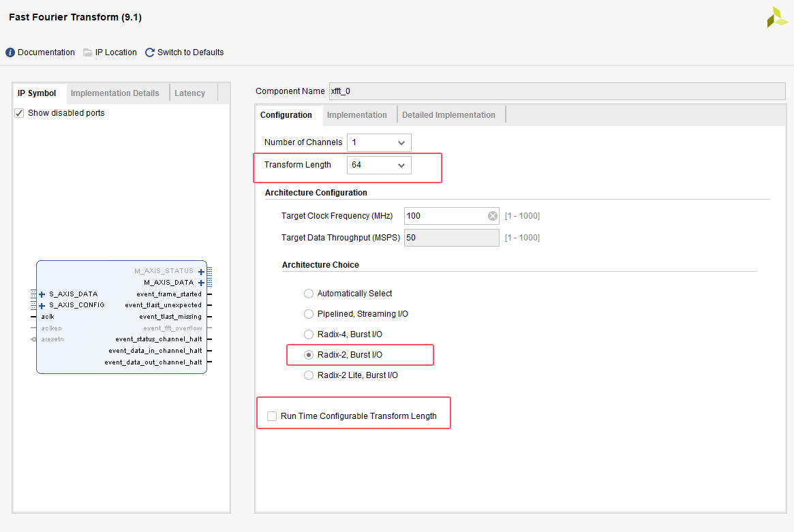
Task: Expand the M_AXIS_STATUS port plus icon
Action: 201,272
